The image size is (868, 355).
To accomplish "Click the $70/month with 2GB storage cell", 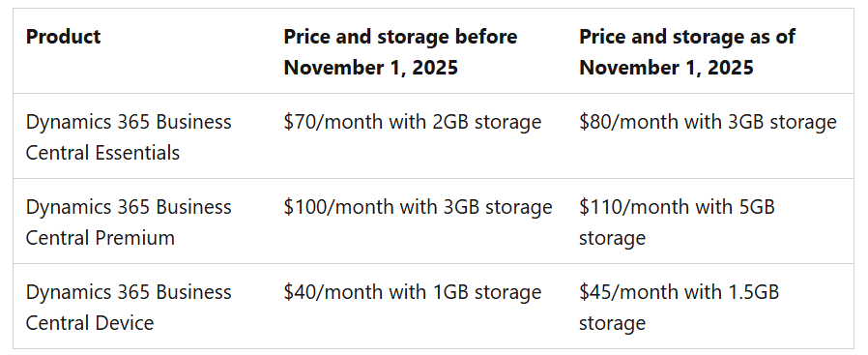I will pos(413,122).
